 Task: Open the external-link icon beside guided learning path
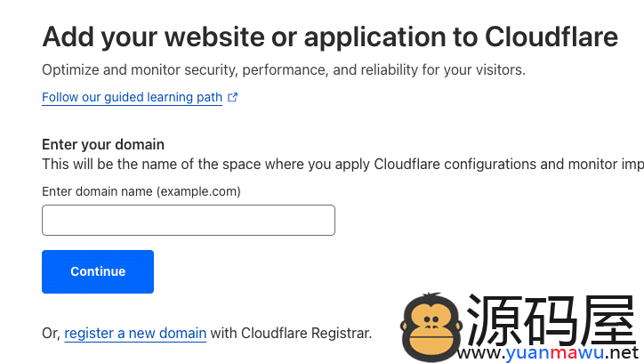pyautogui.click(x=233, y=97)
